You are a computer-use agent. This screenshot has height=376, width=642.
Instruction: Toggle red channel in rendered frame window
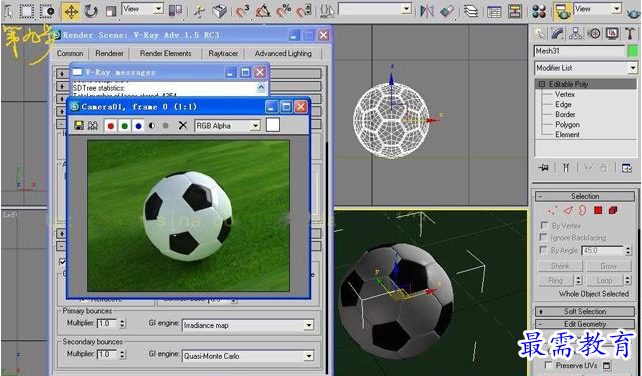(111, 126)
